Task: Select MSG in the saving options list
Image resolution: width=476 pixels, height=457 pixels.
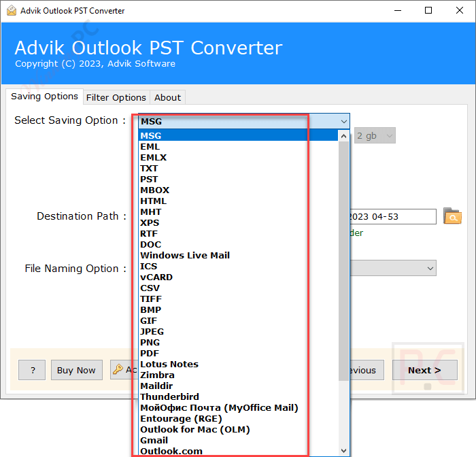Action: click(238, 135)
